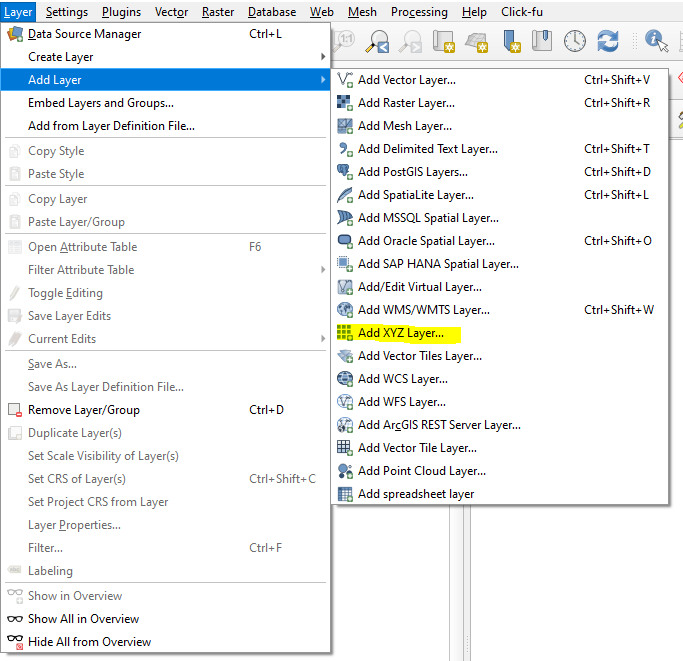Screen dimensions: 683x661
Task: Click the ArcGIS REST Server Layer icon
Action: pyautogui.click(x=345, y=425)
